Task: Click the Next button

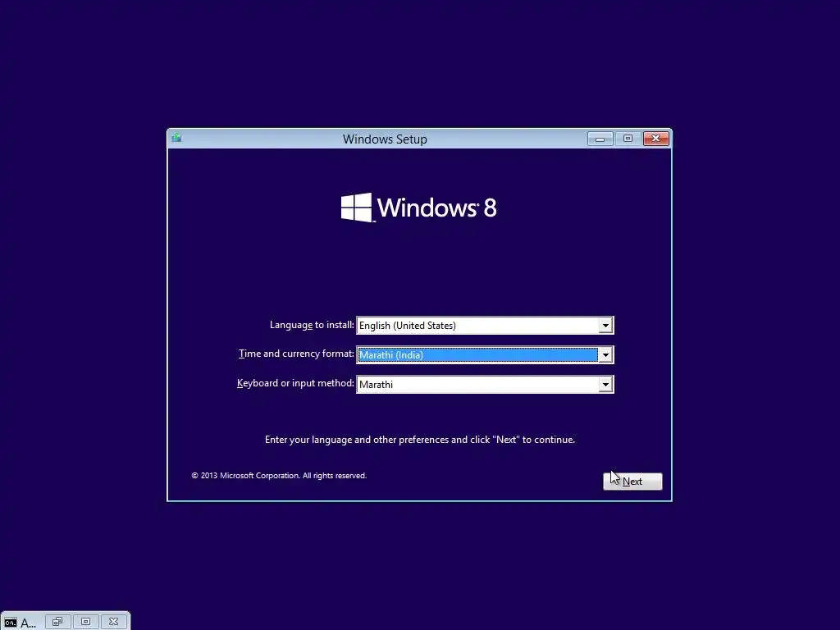Action: pyautogui.click(x=632, y=481)
